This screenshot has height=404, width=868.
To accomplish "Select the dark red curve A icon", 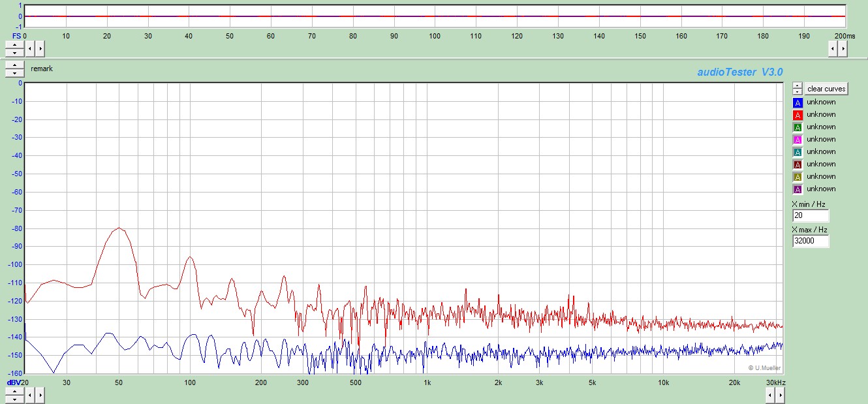I will (797, 164).
